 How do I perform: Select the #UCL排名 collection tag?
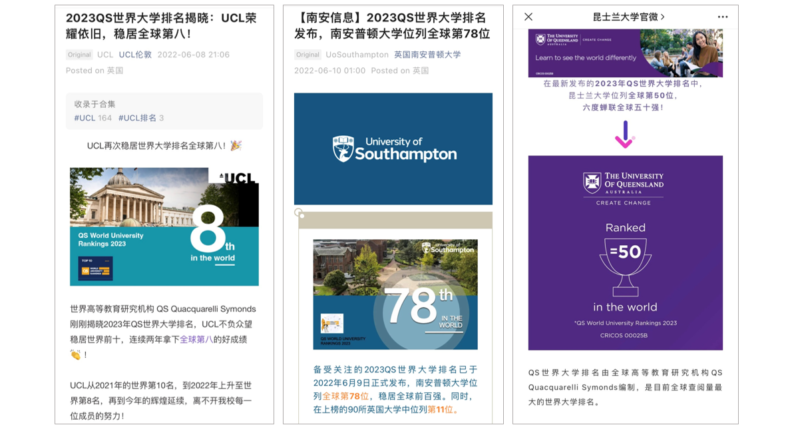[x=141, y=118]
